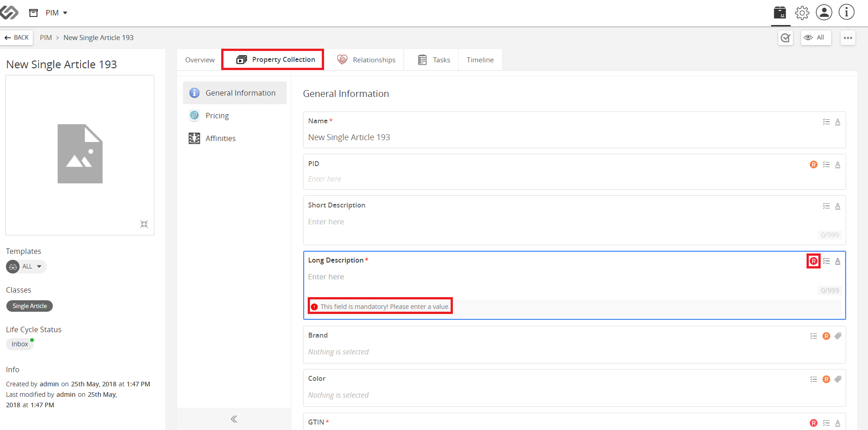
Task: Click the Single Article class tag
Action: (x=30, y=306)
